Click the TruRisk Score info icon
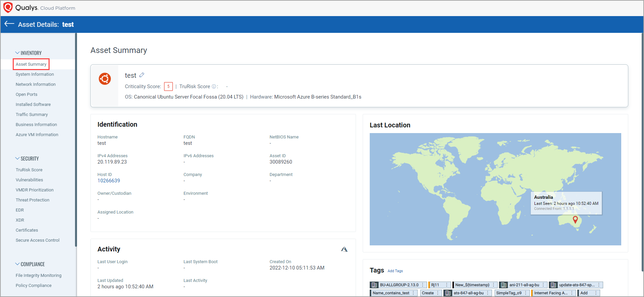 coord(214,86)
